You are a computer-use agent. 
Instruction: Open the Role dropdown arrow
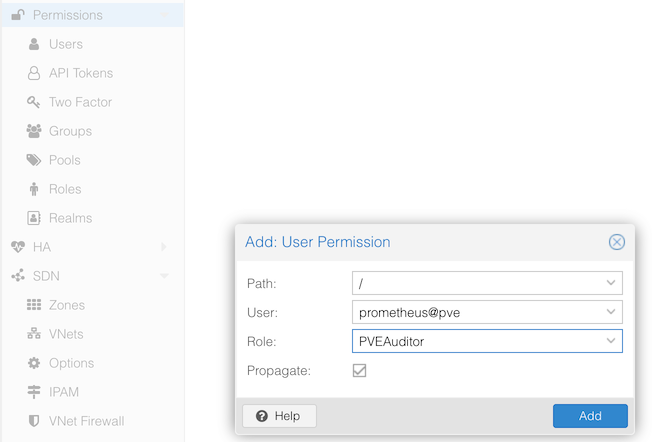click(611, 341)
